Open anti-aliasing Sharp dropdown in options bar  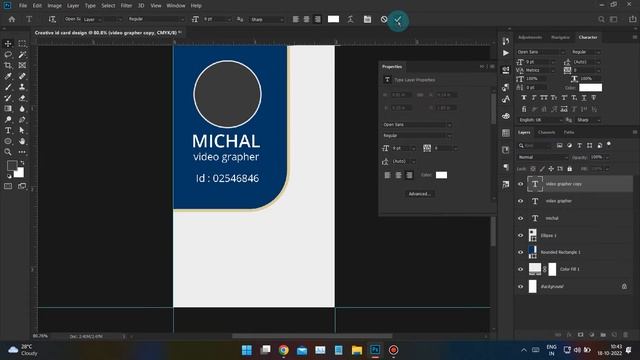coord(267,19)
